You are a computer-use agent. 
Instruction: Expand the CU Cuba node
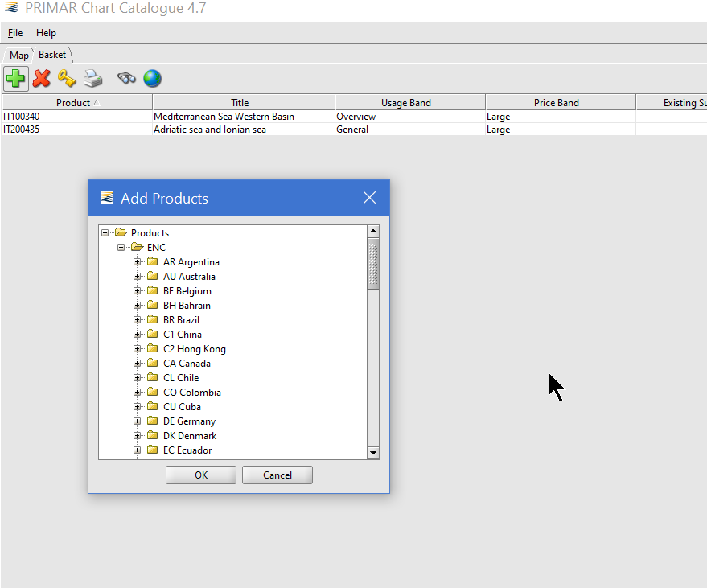[137, 406]
